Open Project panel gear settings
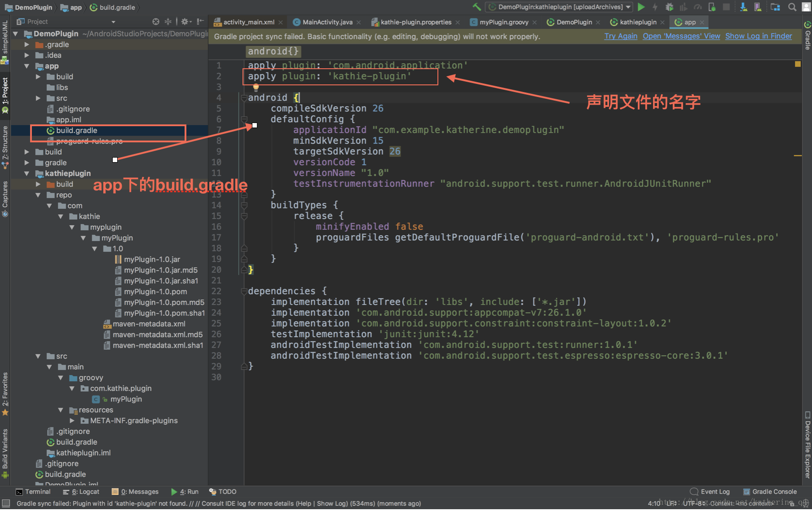 click(x=186, y=22)
